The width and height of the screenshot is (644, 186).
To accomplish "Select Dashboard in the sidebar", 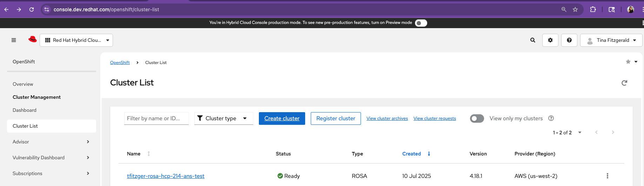I will (25, 110).
